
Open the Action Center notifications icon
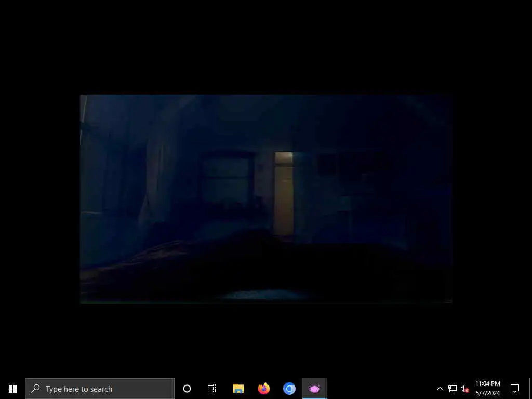(x=515, y=389)
